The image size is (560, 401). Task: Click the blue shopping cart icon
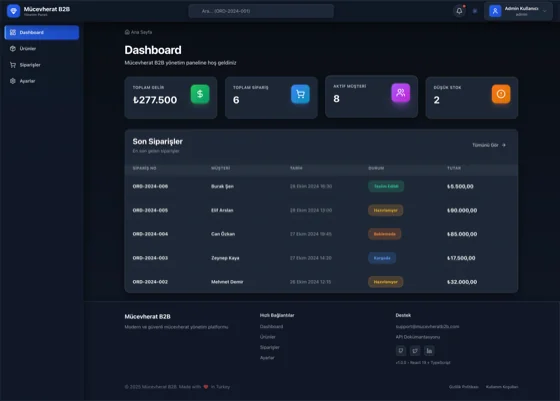point(300,94)
